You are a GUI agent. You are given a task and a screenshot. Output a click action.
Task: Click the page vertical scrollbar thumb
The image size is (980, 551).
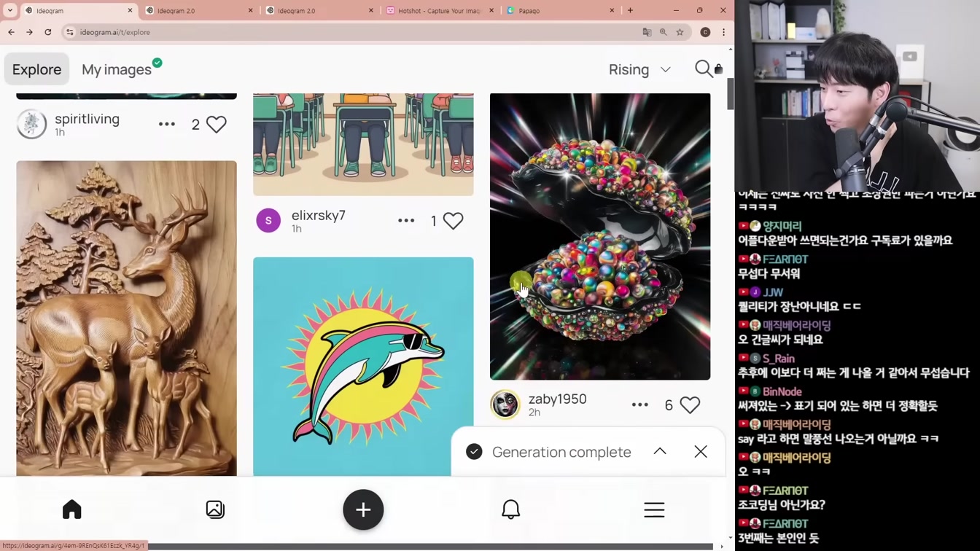[x=730, y=94]
